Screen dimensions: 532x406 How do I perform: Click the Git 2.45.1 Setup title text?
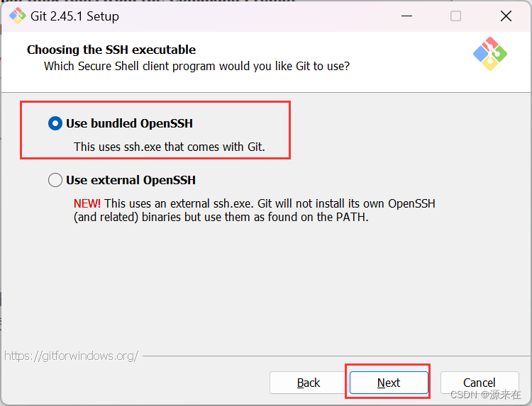tap(74, 16)
